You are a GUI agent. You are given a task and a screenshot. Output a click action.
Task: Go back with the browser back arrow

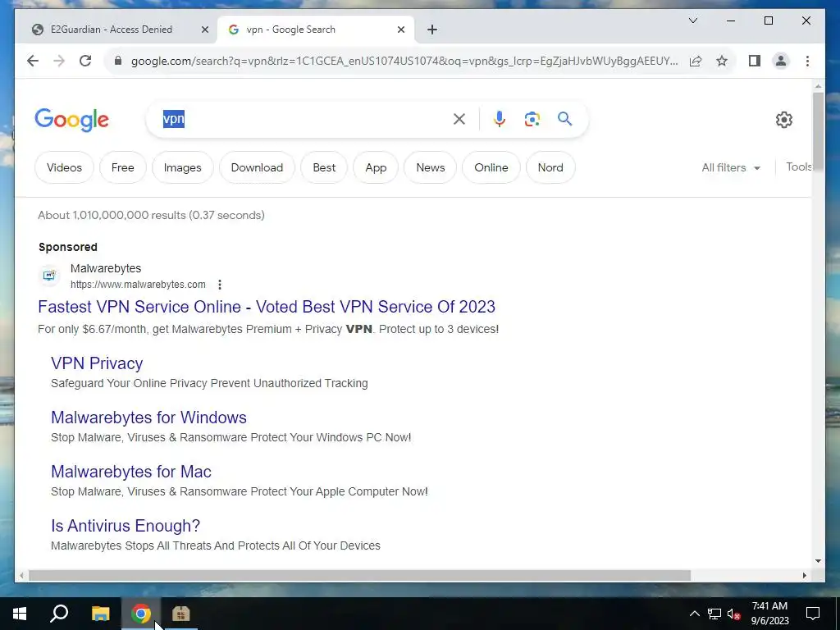pyautogui.click(x=33, y=61)
